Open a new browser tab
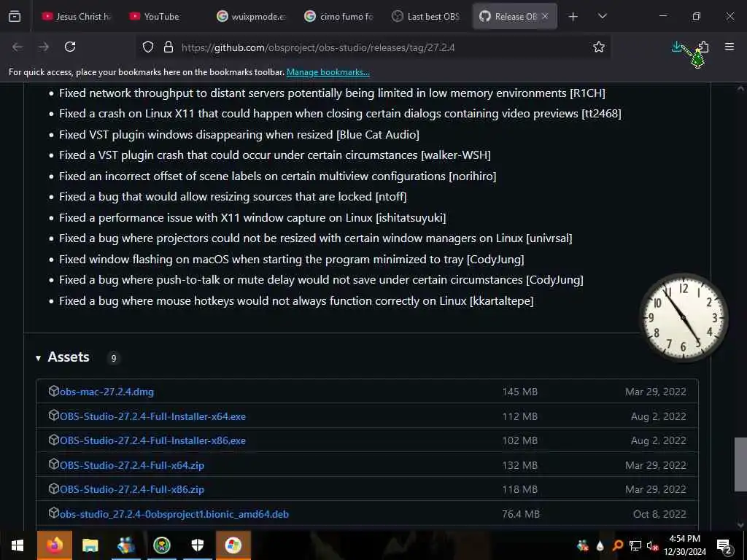The width and height of the screenshot is (747, 560). tap(573, 17)
